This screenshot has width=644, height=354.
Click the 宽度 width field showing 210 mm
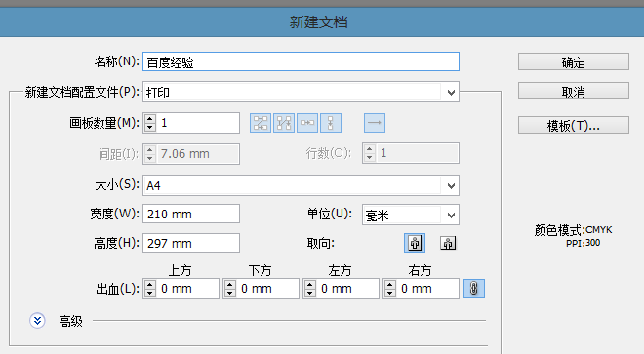coord(191,214)
